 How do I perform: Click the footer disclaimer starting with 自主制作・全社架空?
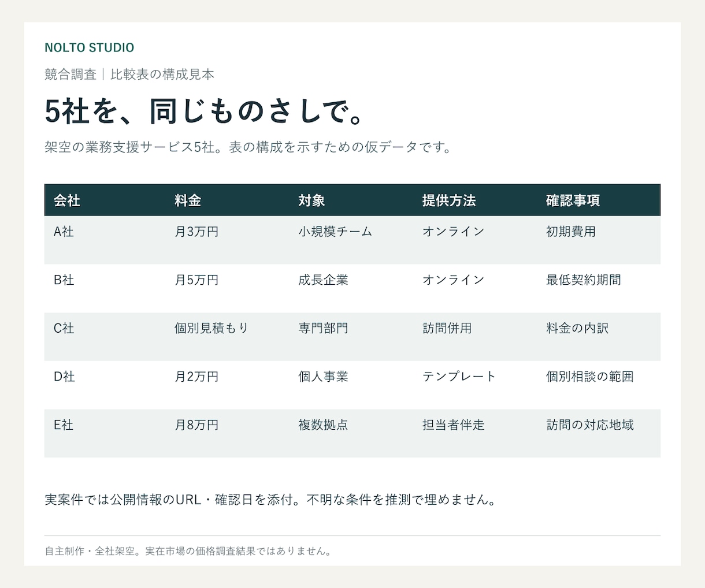point(189,551)
